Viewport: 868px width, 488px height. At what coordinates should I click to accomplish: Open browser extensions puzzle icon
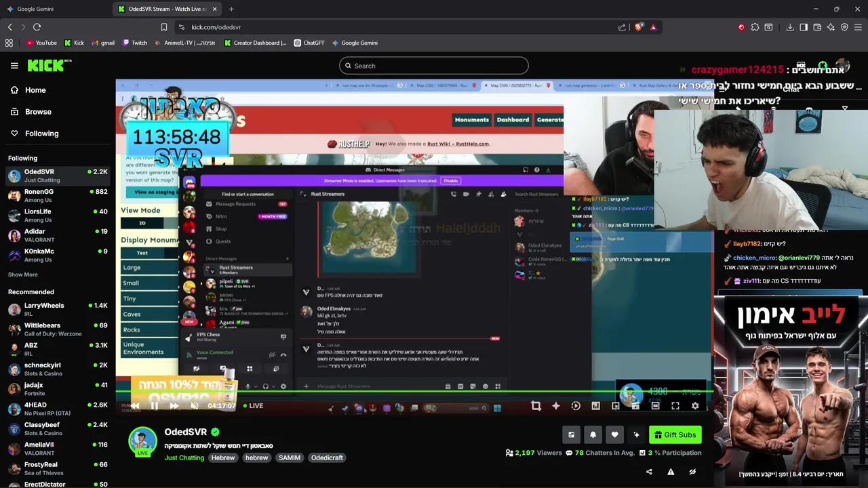click(755, 27)
